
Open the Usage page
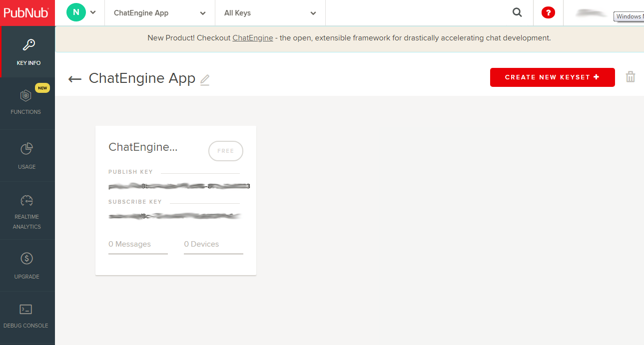[26, 156]
